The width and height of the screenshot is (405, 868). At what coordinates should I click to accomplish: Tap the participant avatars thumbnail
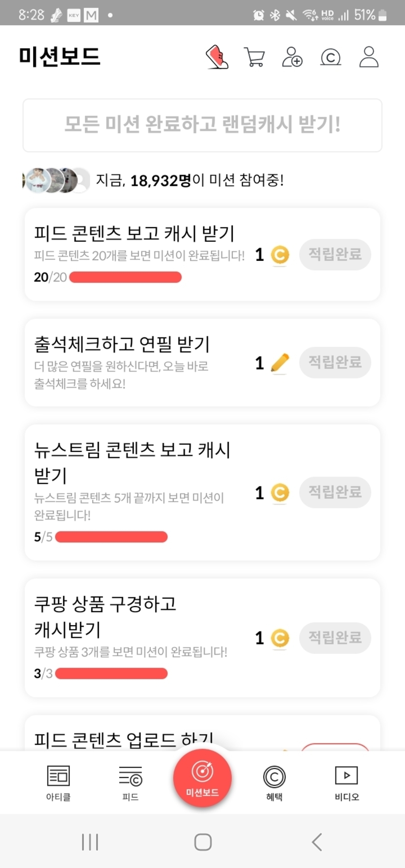(x=57, y=180)
